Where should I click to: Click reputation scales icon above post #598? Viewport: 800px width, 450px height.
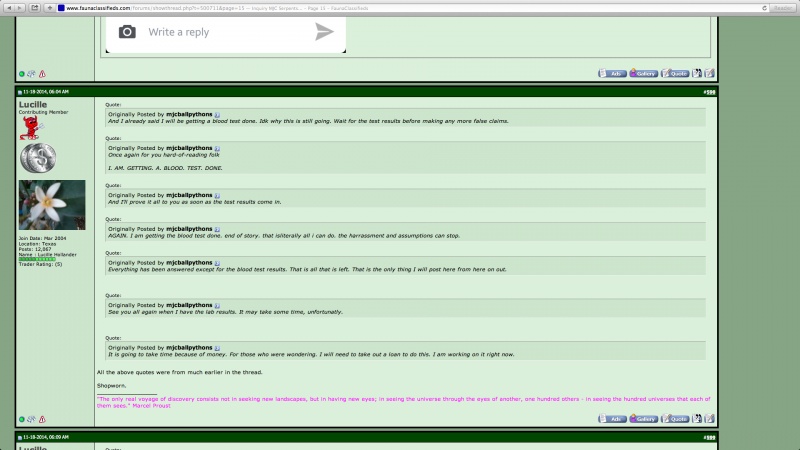point(31,74)
